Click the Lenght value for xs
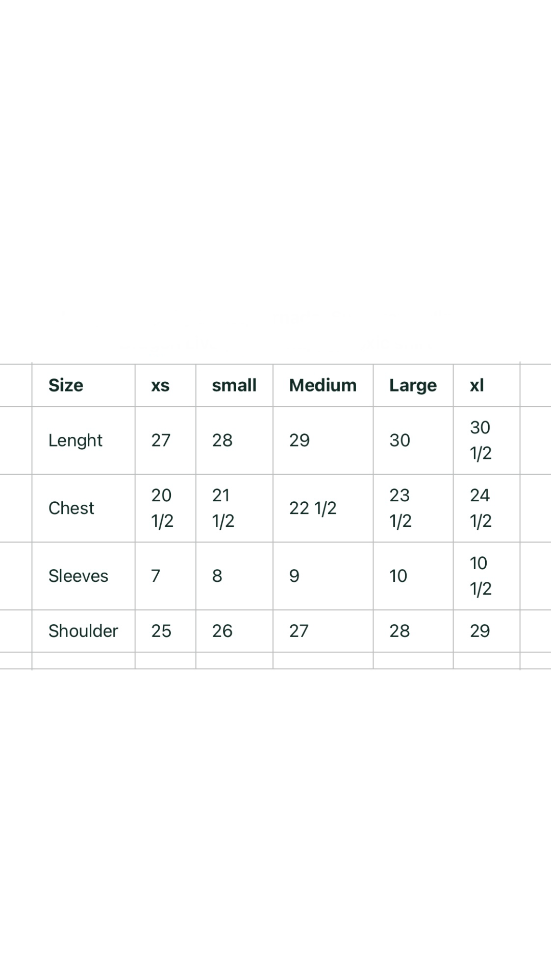This screenshot has height=980, width=551. (161, 440)
